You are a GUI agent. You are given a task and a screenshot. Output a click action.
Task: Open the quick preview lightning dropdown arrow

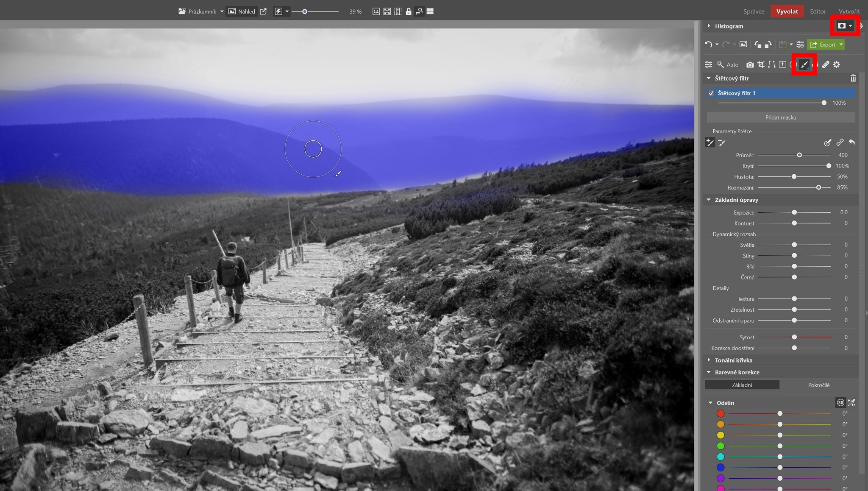pyautogui.click(x=287, y=11)
